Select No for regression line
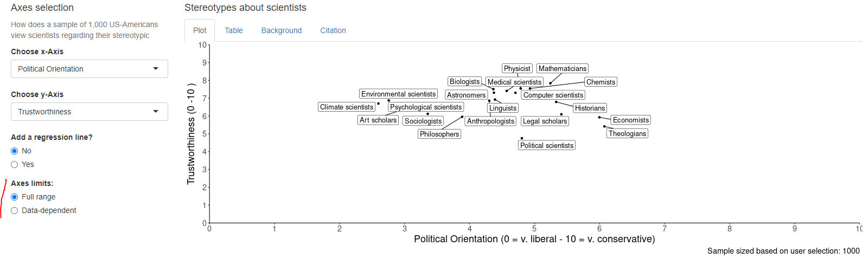Screen dimensions: 868x271 pos(15,151)
